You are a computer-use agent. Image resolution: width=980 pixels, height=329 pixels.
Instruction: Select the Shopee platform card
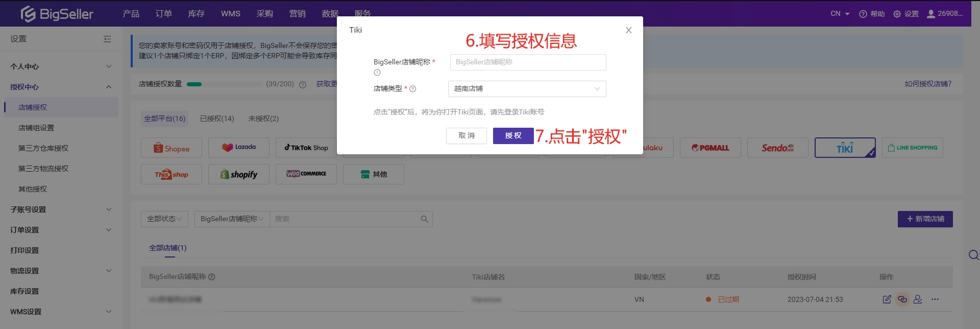click(171, 148)
